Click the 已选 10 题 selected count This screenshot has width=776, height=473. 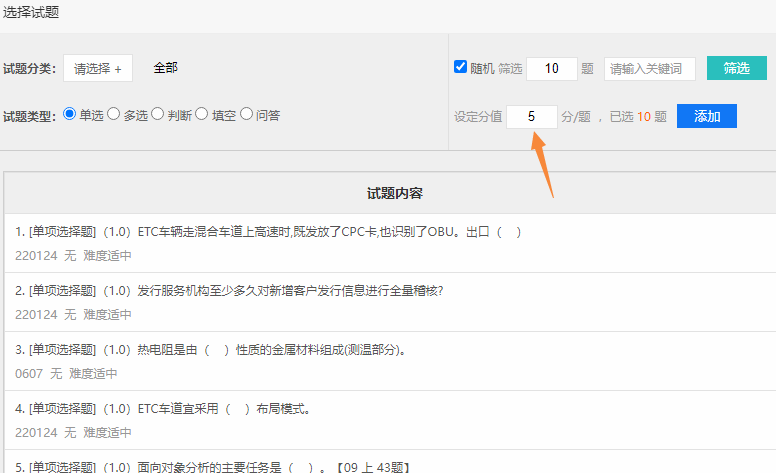coord(638,116)
